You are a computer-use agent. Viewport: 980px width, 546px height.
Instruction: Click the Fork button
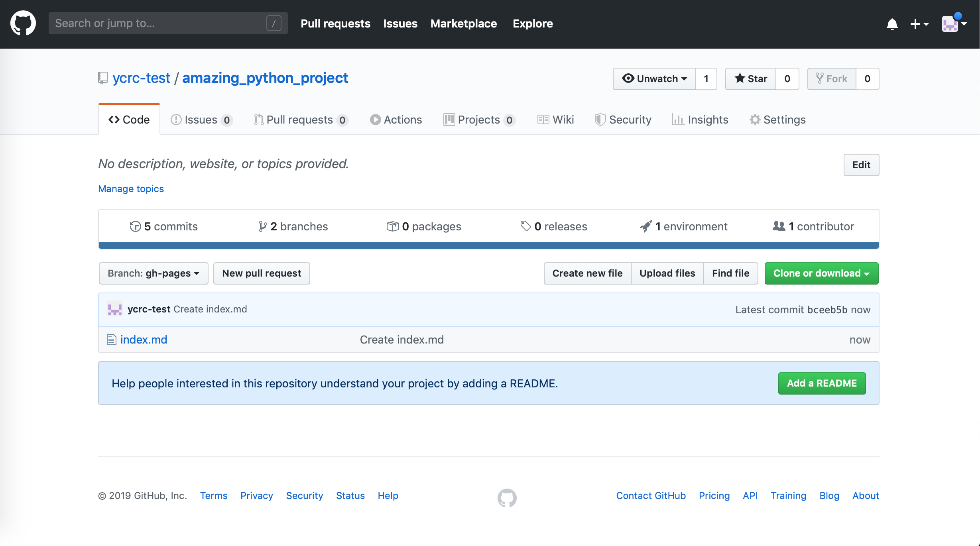[x=832, y=79]
